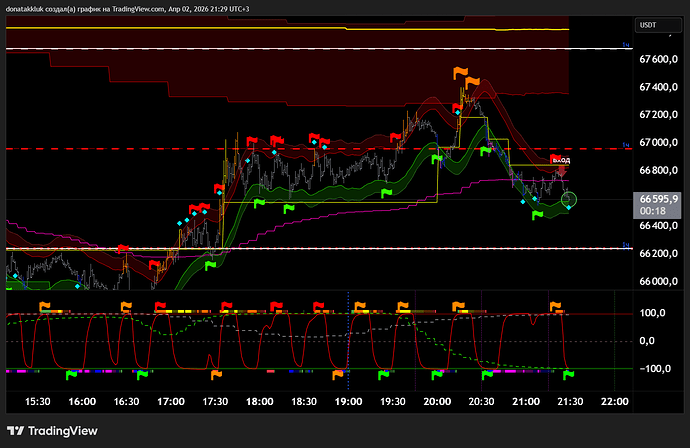Click the 17:30 time axis label
This screenshot has width=690, height=448.
[215, 402]
